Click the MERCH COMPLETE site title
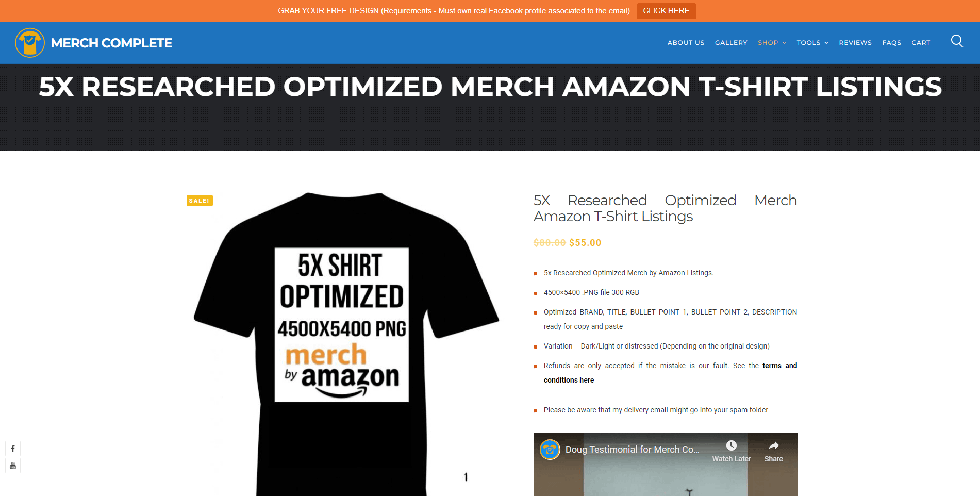Screen dimensions: 980x496 click(x=111, y=43)
